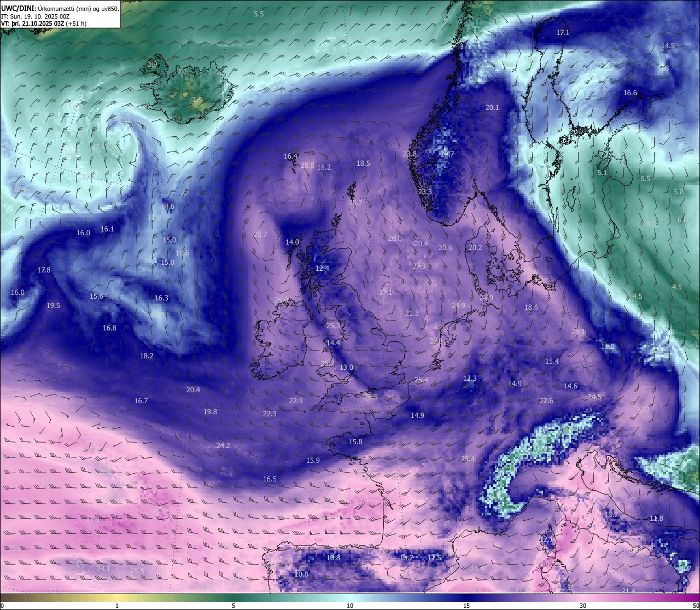
Task: Click the value 19.5 over western Atlantic
Action: pos(53,306)
